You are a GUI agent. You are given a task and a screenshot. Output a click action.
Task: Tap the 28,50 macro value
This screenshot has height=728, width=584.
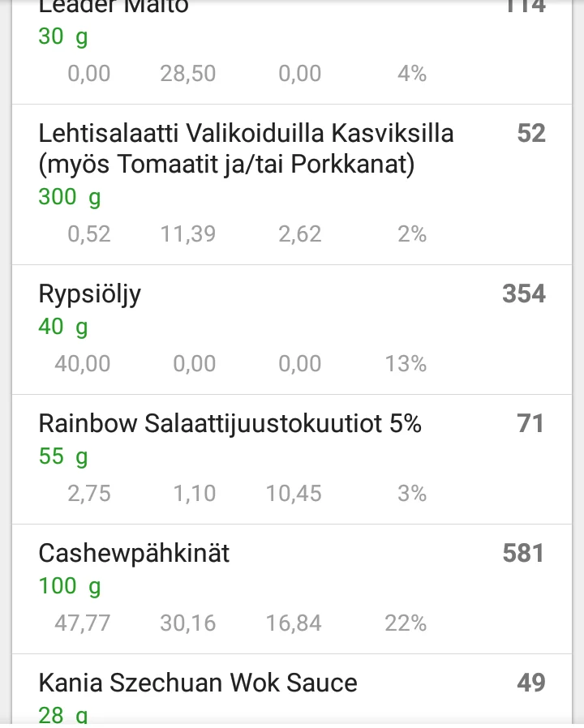coord(188,74)
